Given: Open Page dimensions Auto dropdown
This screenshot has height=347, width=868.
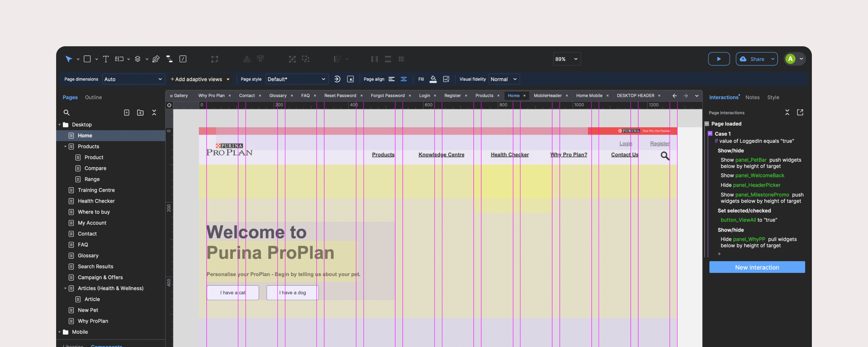Looking at the screenshot, I should click(133, 79).
